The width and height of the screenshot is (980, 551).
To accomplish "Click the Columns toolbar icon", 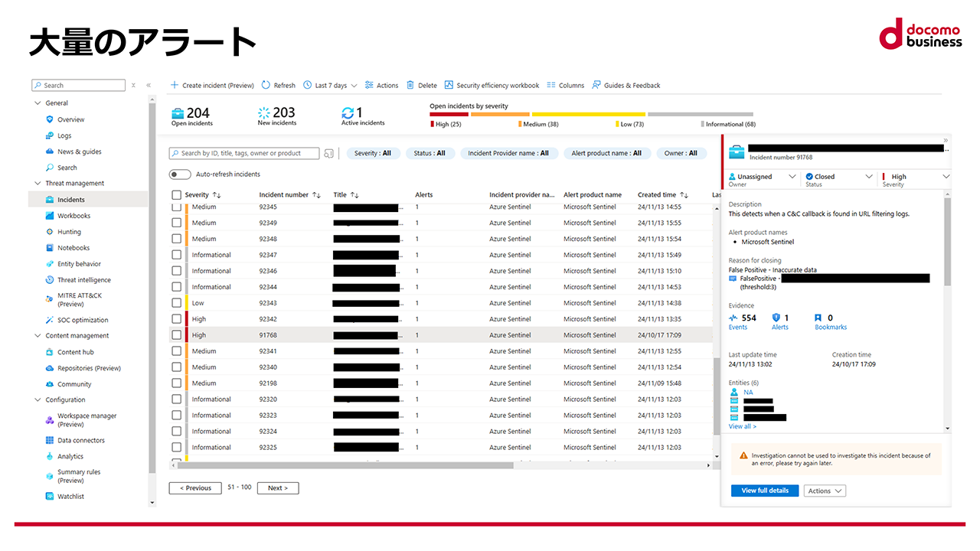I will [551, 85].
